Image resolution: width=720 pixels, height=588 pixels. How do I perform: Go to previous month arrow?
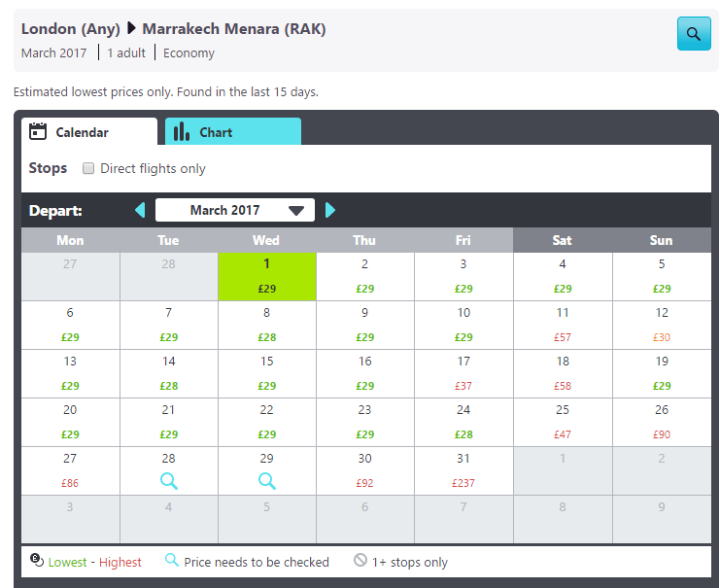(140, 210)
